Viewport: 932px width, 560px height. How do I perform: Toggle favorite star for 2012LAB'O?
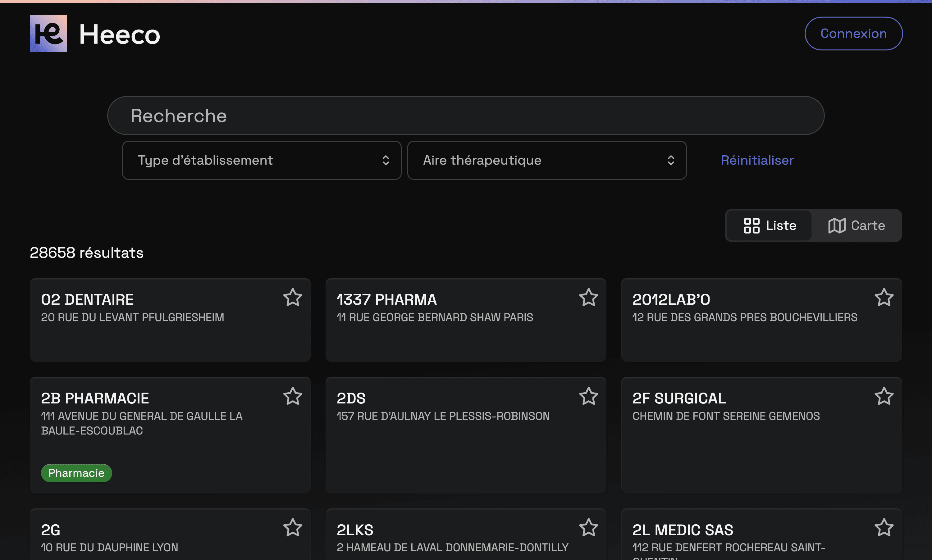(x=884, y=297)
